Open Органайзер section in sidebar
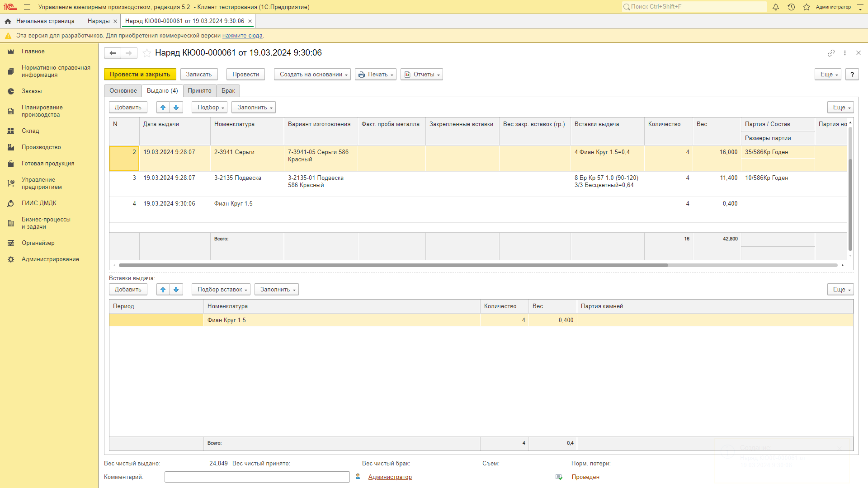Image resolution: width=868 pixels, height=488 pixels. click(x=38, y=243)
